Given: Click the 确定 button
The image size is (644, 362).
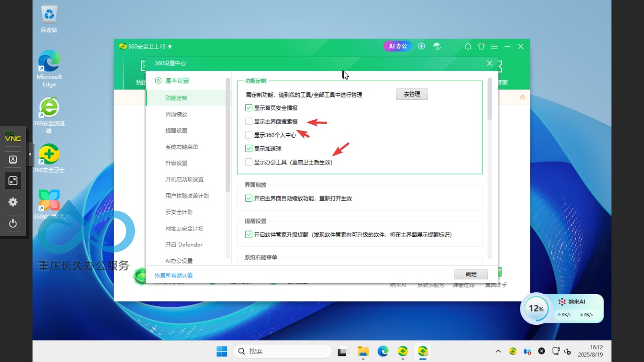Looking at the screenshot, I should [471, 274].
